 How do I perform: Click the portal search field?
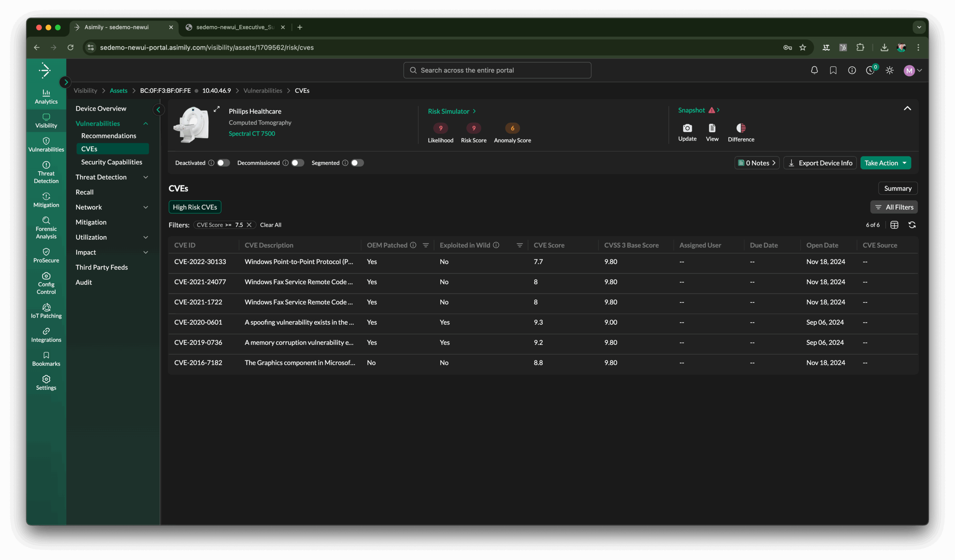(497, 70)
